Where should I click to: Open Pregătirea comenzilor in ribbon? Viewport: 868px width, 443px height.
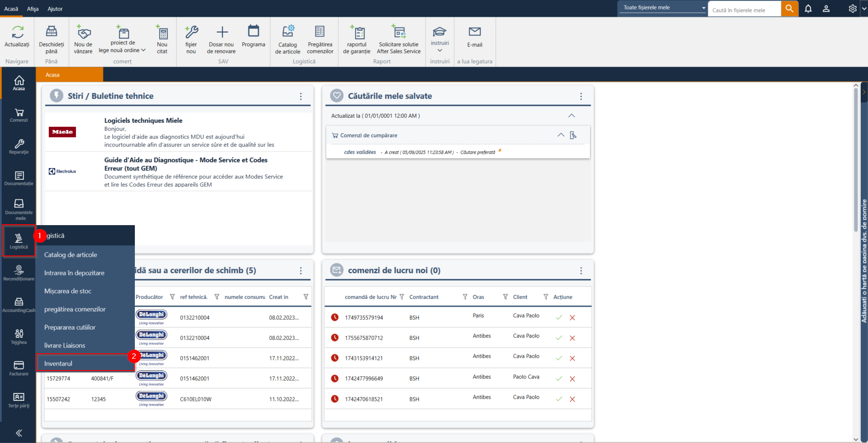(320, 39)
